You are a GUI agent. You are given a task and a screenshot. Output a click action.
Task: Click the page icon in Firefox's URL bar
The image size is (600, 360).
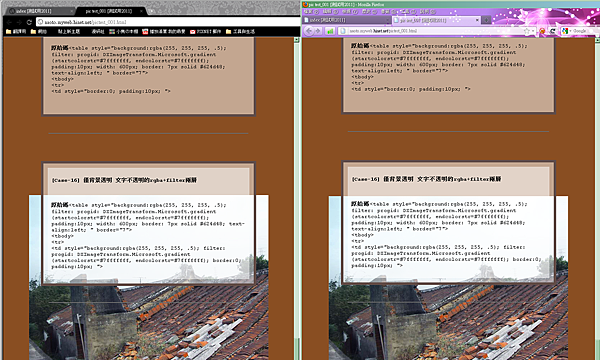pyautogui.click(x=343, y=31)
